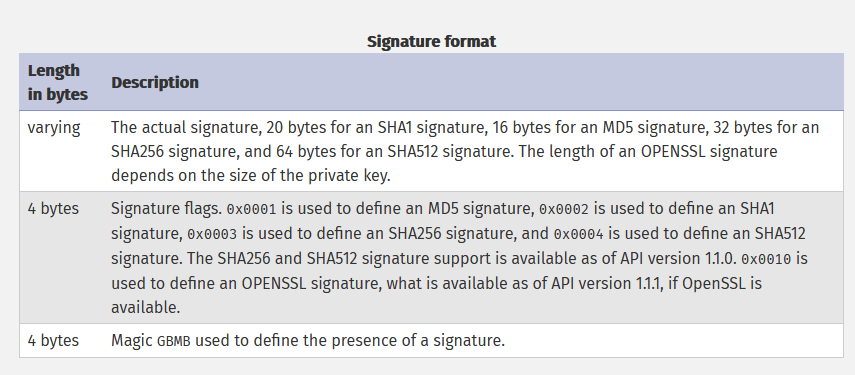Select the "Description" column header
Viewport: 855px width, 375px height.
point(155,82)
